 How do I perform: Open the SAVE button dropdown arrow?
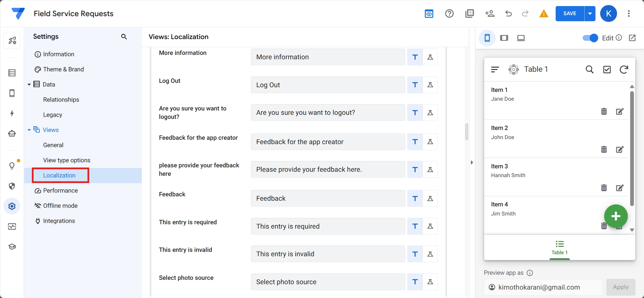tap(590, 13)
